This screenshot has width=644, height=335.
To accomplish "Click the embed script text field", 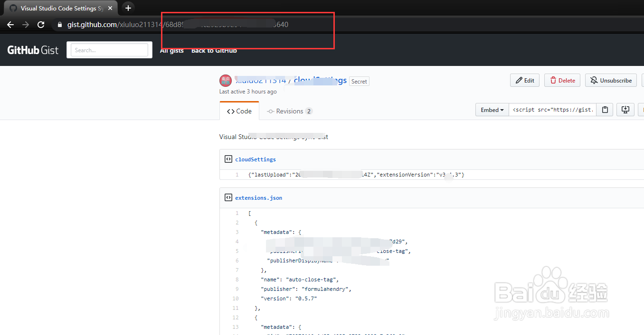I will click(552, 110).
